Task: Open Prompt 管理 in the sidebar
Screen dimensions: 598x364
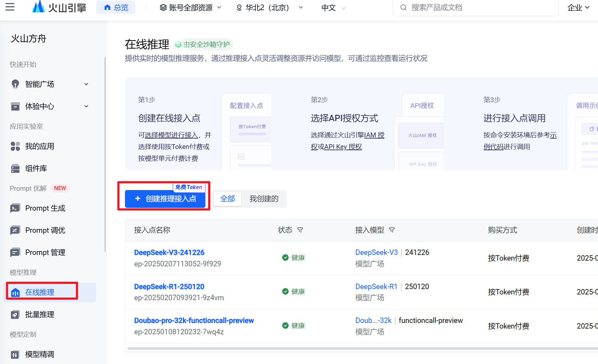Action: click(45, 252)
